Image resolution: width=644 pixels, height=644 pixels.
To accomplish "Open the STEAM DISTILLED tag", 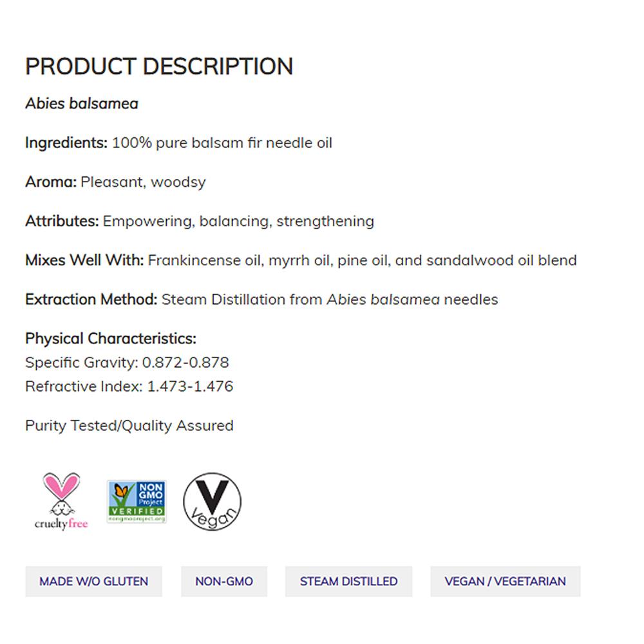I will [x=348, y=581].
